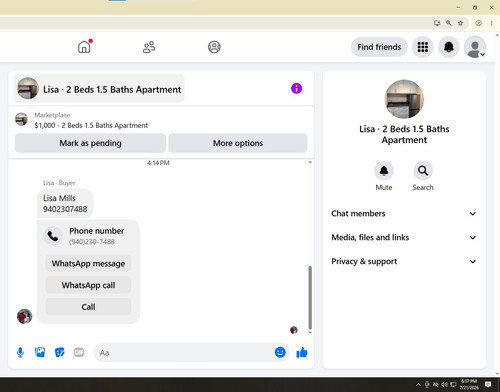Toggle the purple conversation information icon
500x392 pixels.
pos(296,88)
